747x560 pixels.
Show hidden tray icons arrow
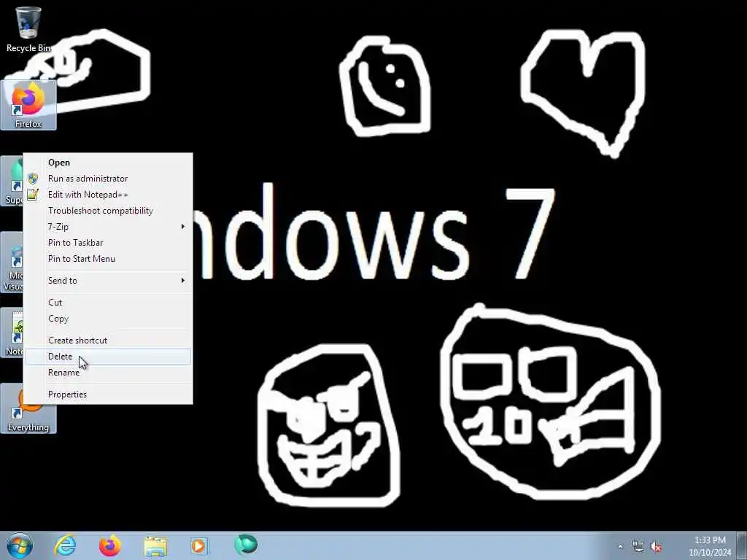[x=620, y=546]
